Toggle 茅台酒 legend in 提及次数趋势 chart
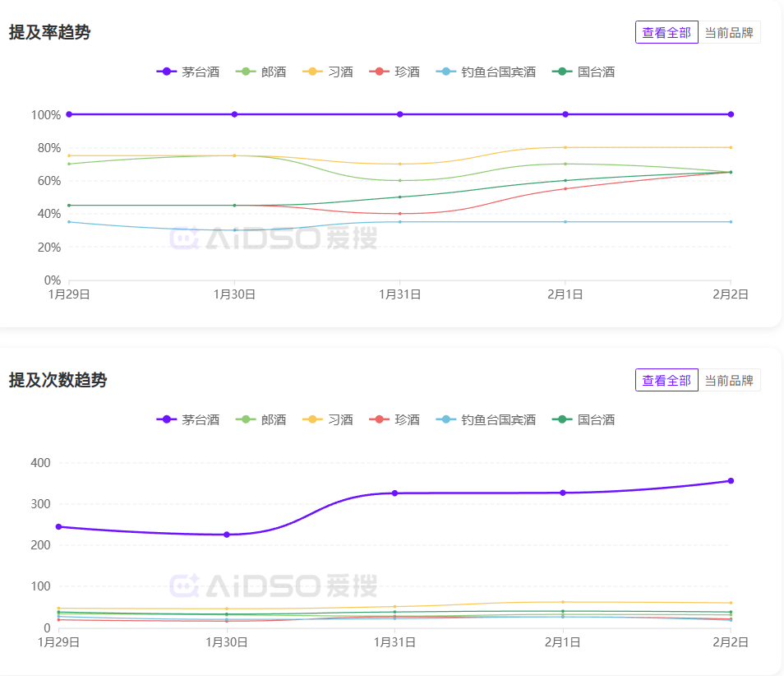The width and height of the screenshot is (784, 676). [x=188, y=419]
